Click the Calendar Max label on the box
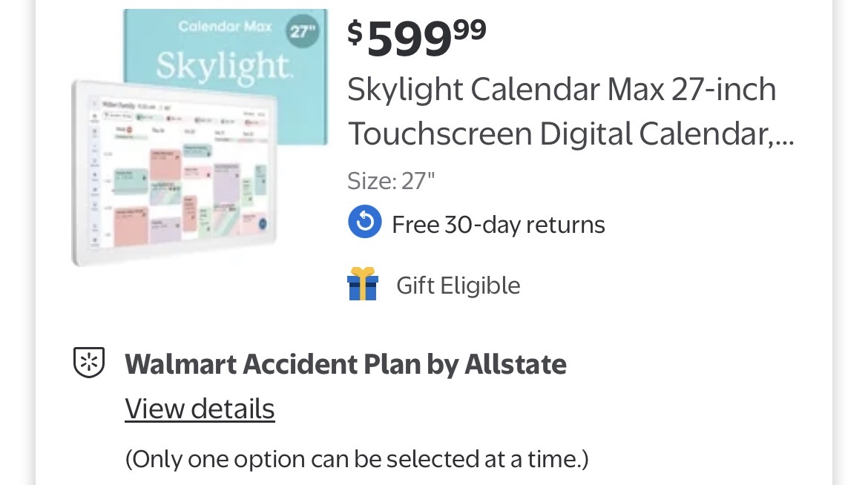This screenshot has height=485, width=868. pyautogui.click(x=220, y=27)
